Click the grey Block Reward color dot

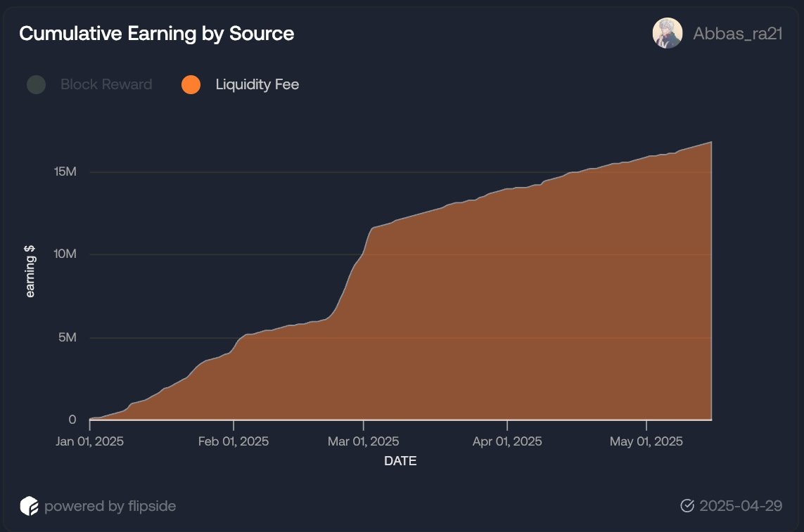click(x=37, y=84)
